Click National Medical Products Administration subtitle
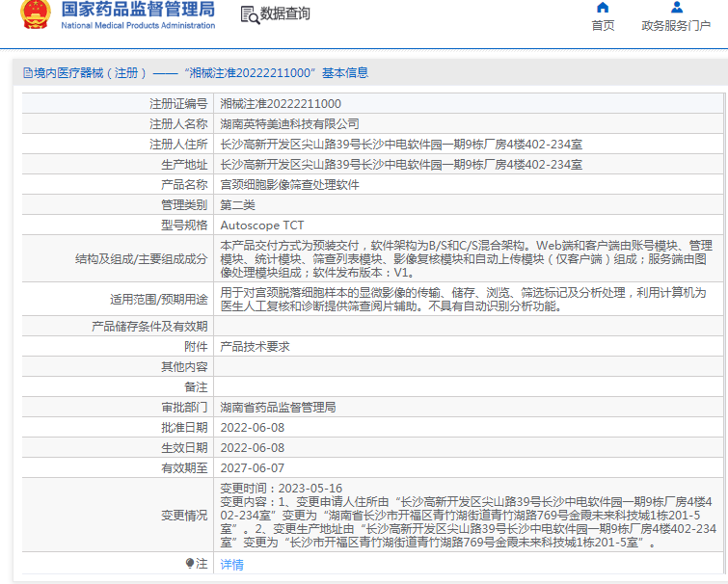This screenshot has width=728, height=584. [x=138, y=25]
